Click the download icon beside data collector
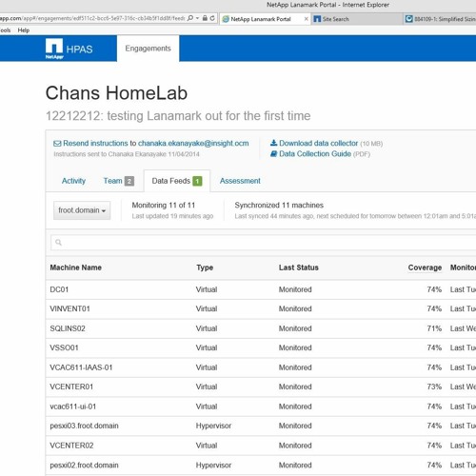Image resolution: width=476 pixels, height=476 pixels. (x=273, y=143)
